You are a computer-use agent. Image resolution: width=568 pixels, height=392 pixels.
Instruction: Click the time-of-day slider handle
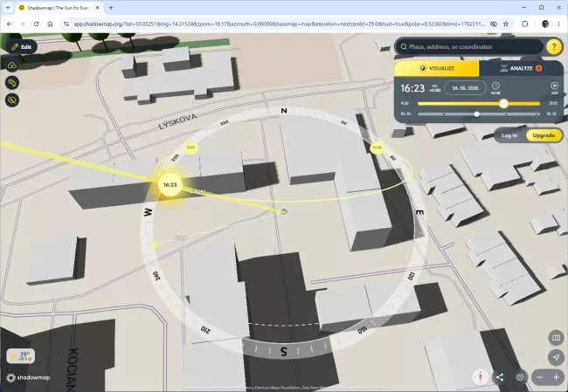503,104
